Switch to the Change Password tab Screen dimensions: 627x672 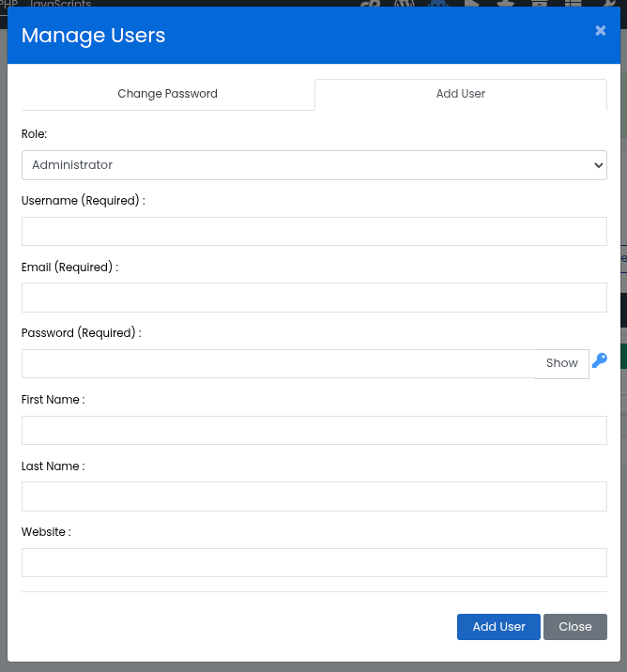tap(168, 94)
